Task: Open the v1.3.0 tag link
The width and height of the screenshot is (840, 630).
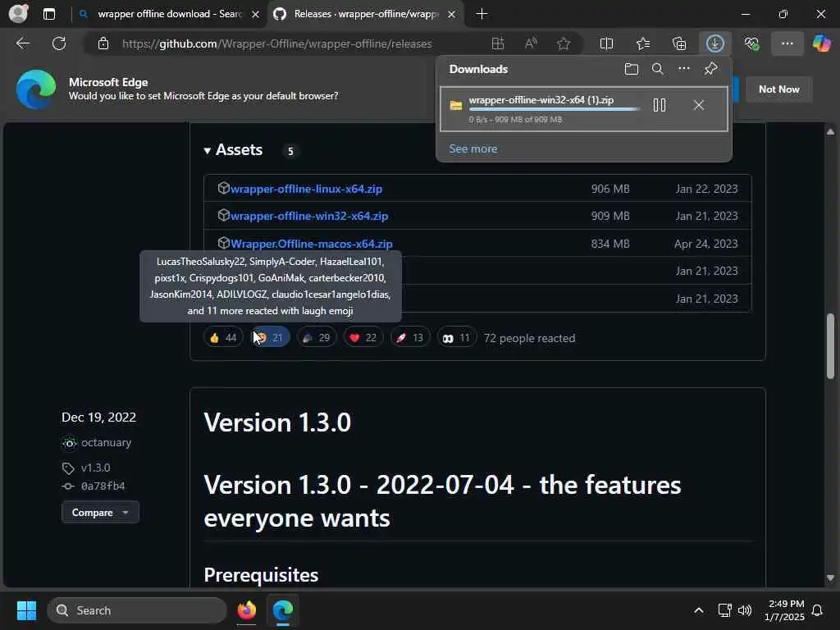Action: (x=95, y=468)
